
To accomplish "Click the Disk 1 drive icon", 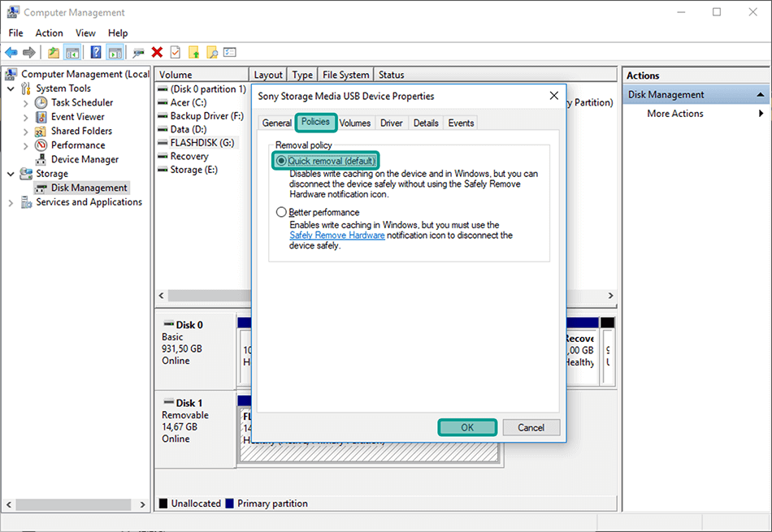I will pyautogui.click(x=169, y=402).
